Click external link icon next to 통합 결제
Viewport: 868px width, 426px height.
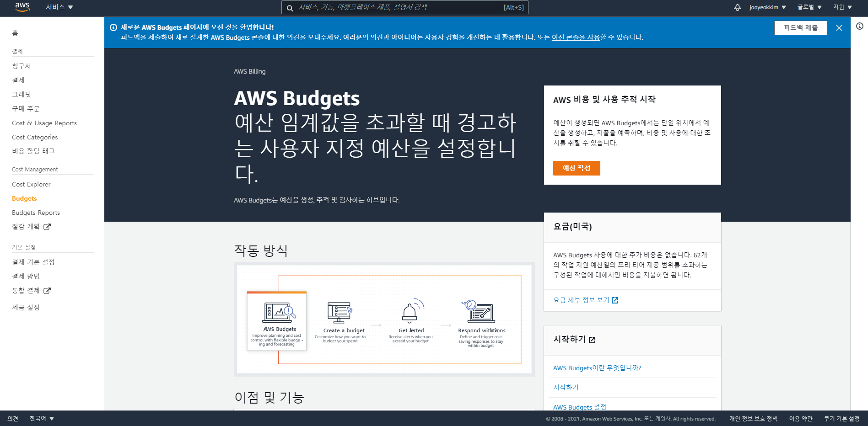[x=47, y=291]
